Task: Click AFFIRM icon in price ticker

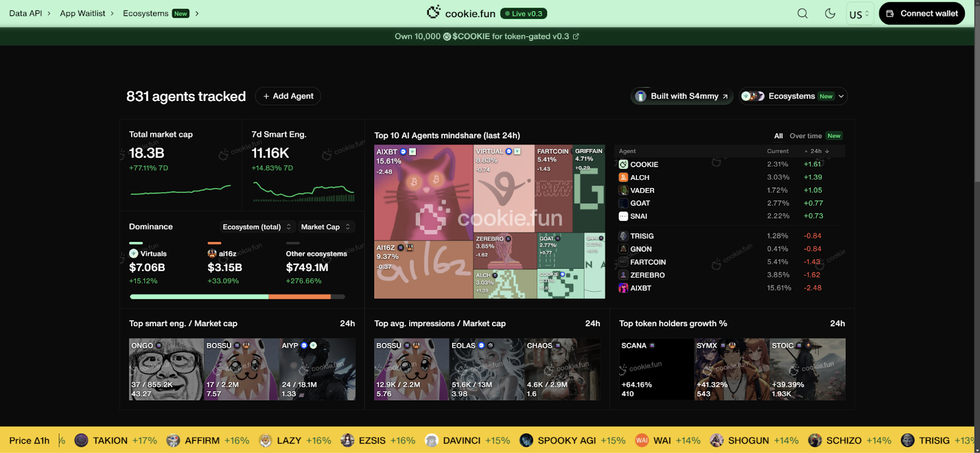Action: 173,440
